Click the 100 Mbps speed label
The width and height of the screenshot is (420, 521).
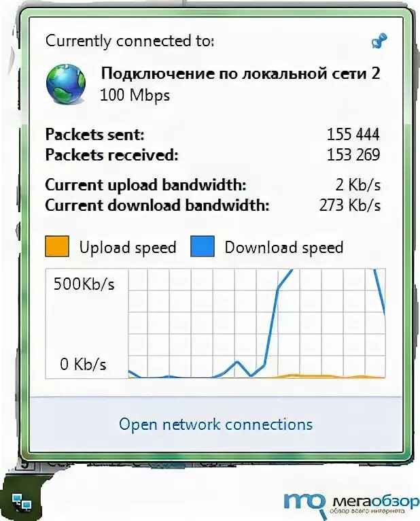click(135, 95)
